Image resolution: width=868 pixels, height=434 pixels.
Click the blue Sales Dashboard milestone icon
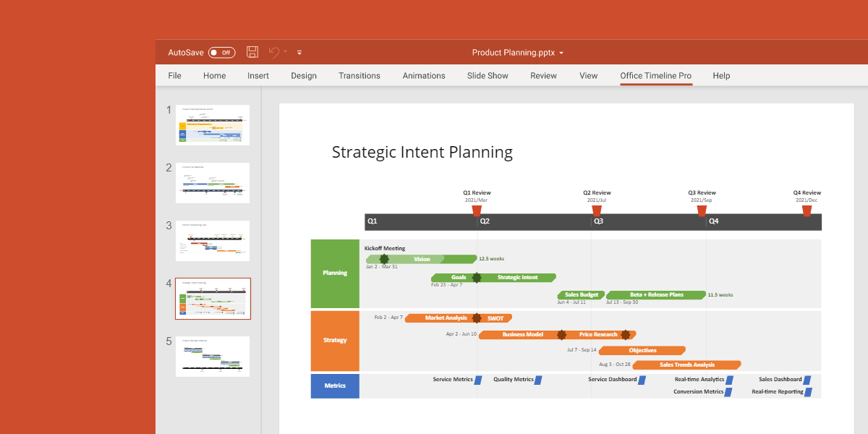(808, 379)
